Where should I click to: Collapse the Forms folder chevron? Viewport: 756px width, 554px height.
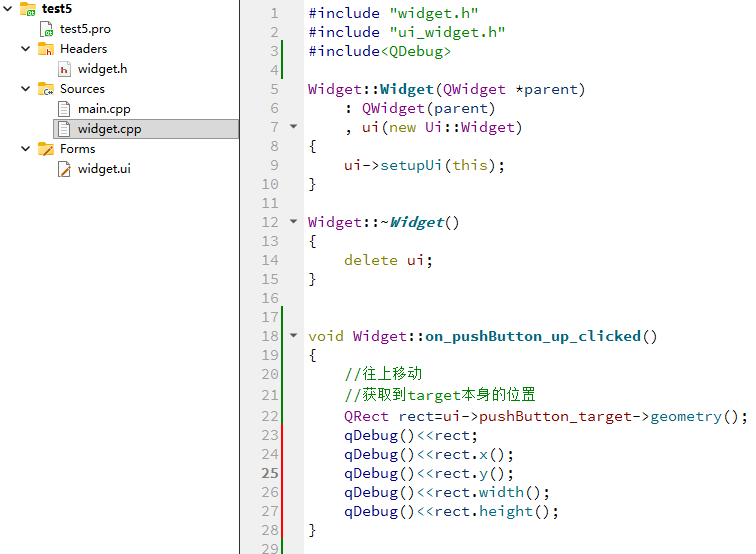(x=26, y=149)
